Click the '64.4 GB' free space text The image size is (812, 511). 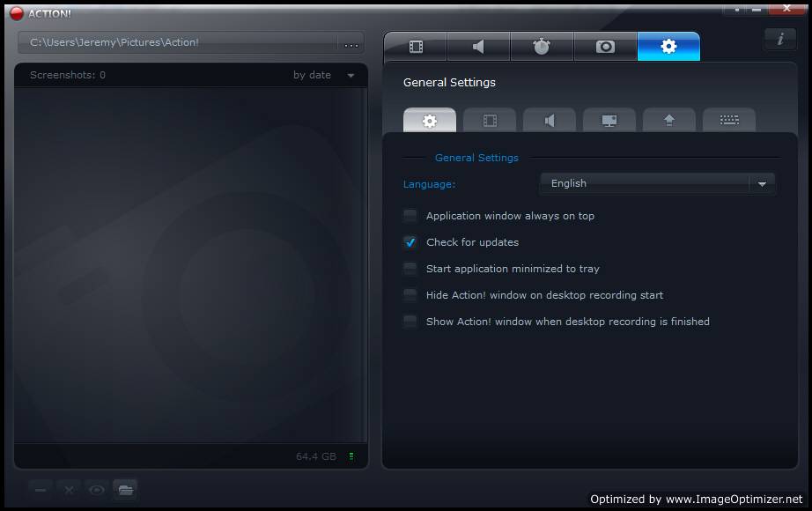(x=316, y=456)
